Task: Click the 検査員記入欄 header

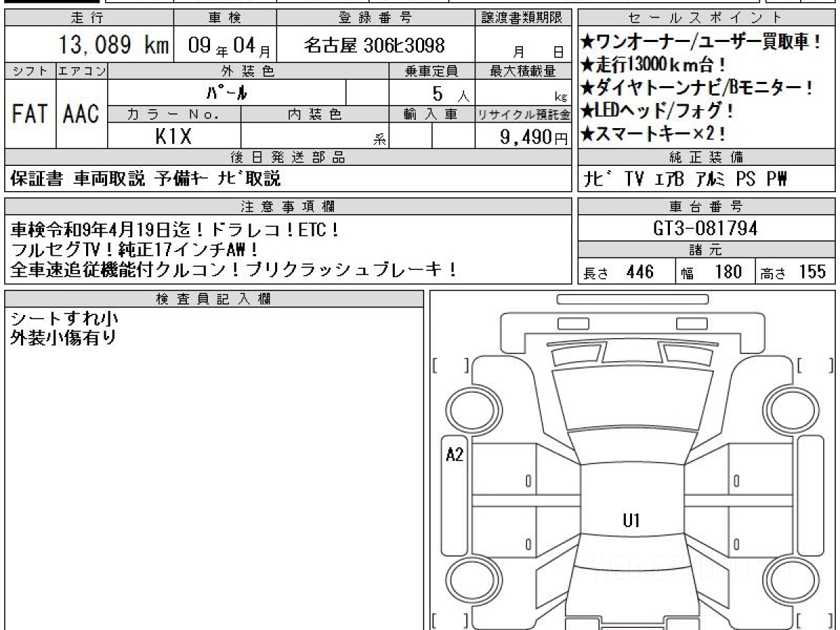Action: pos(214,299)
